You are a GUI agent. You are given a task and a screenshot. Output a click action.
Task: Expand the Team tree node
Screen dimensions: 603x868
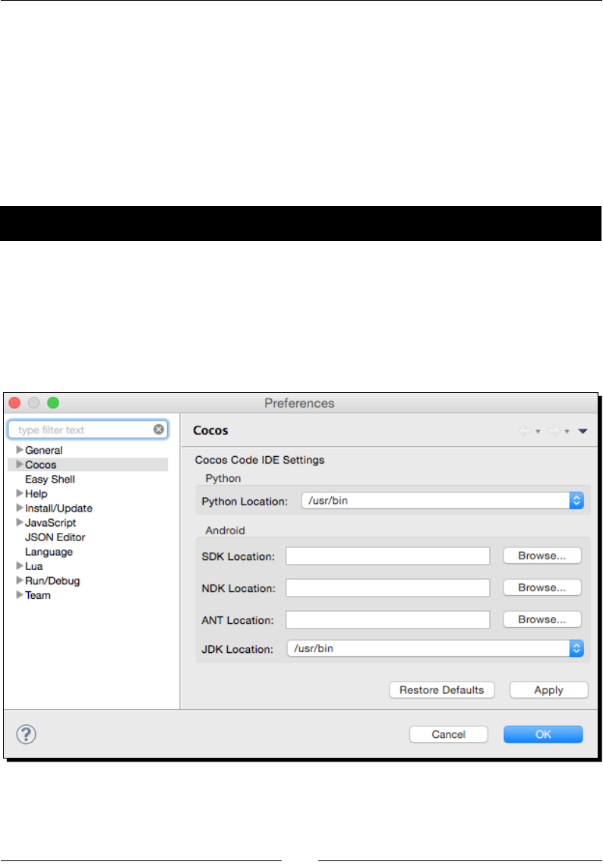pyautogui.click(x=20, y=594)
